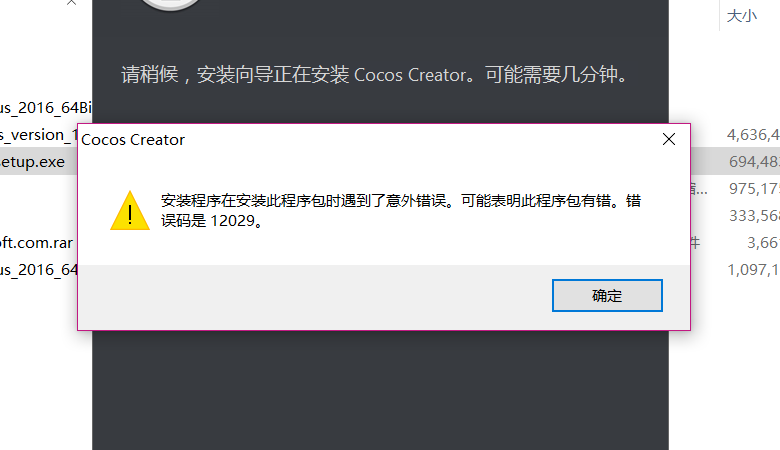780x450 pixels.
Task: Sort files by the 大小 column header
Action: [742, 16]
